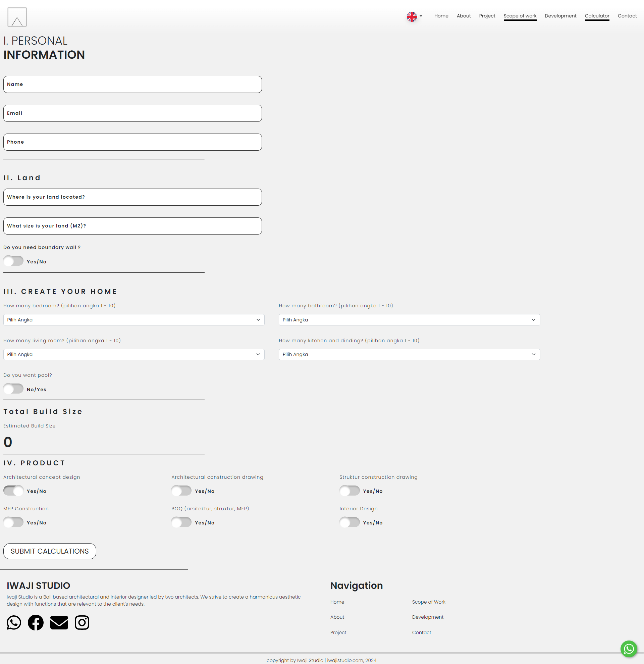Click footer Scope of Work link

pos(428,602)
